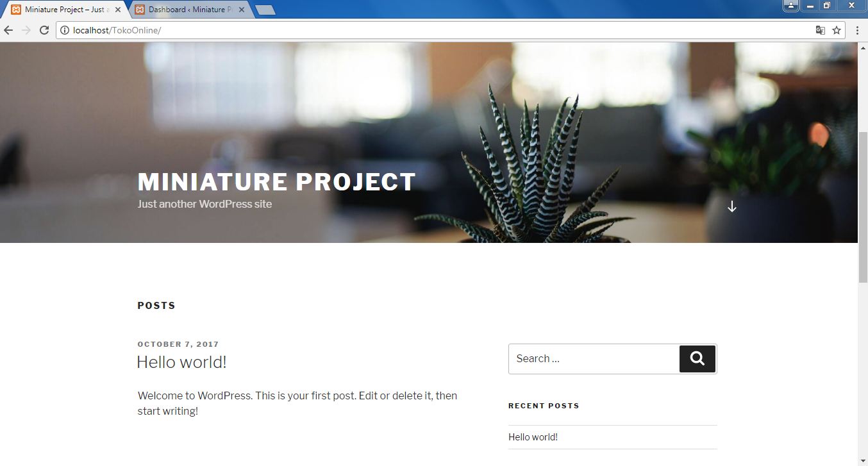This screenshot has height=466, width=868.
Task: Click the browser back arrow
Action: coord(8,30)
